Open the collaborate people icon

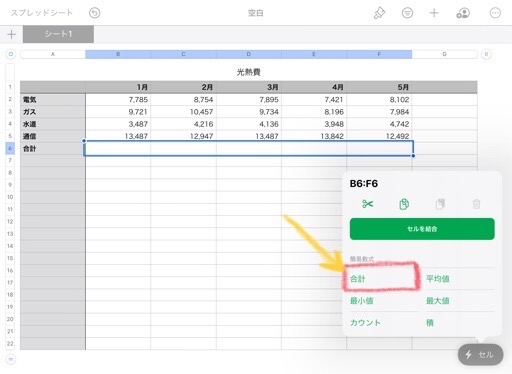tap(463, 13)
